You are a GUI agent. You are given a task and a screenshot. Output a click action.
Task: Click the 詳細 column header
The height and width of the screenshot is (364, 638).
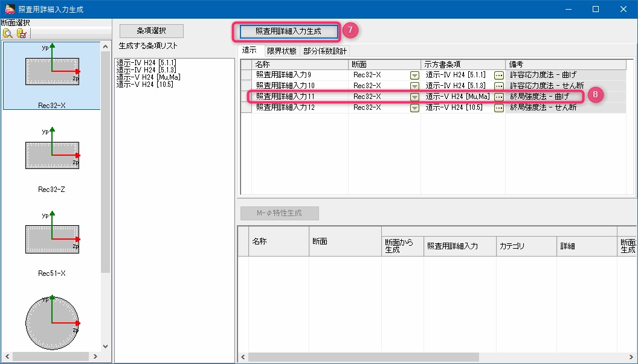tap(587, 246)
